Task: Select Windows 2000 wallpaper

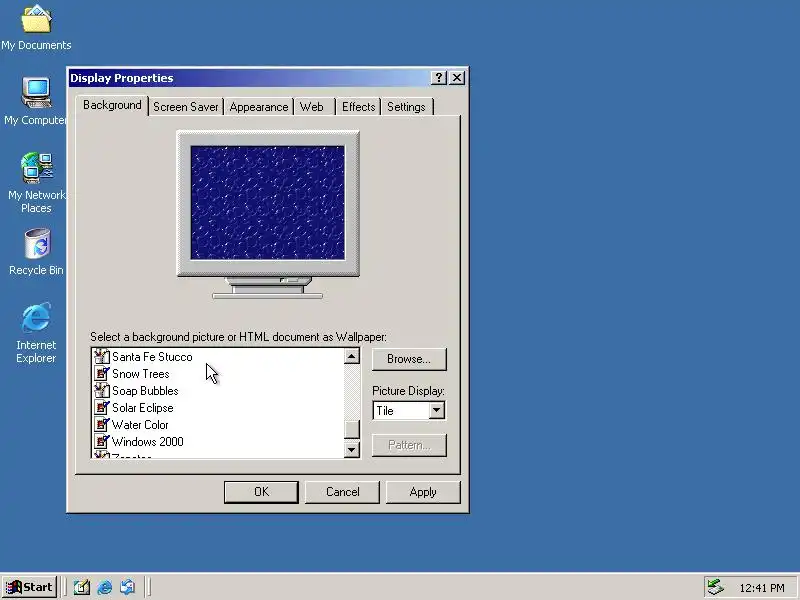Action: (x=147, y=441)
